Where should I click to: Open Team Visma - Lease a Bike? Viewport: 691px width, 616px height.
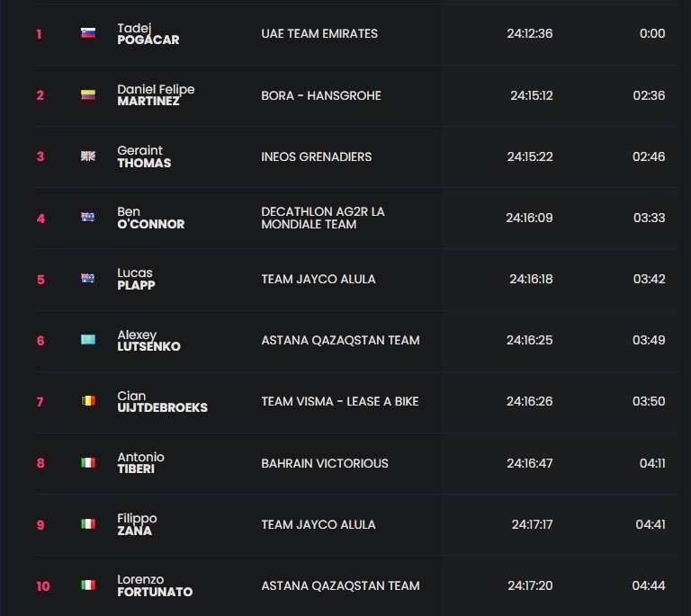tap(339, 402)
